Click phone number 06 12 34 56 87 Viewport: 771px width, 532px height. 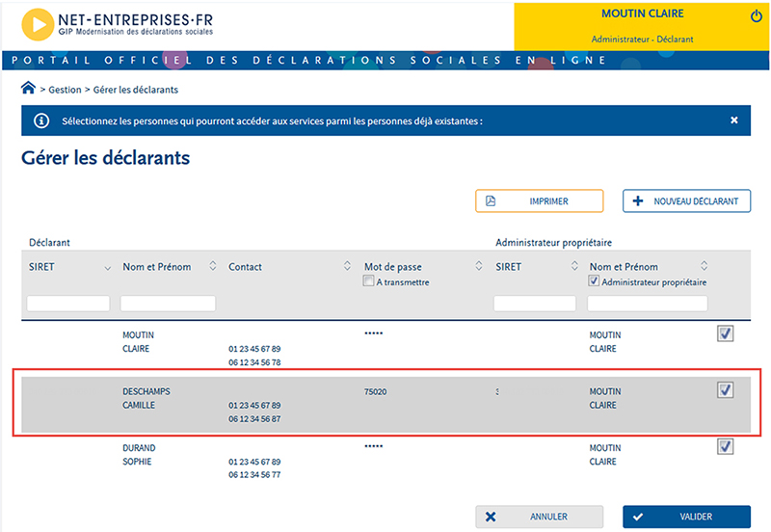(254, 419)
